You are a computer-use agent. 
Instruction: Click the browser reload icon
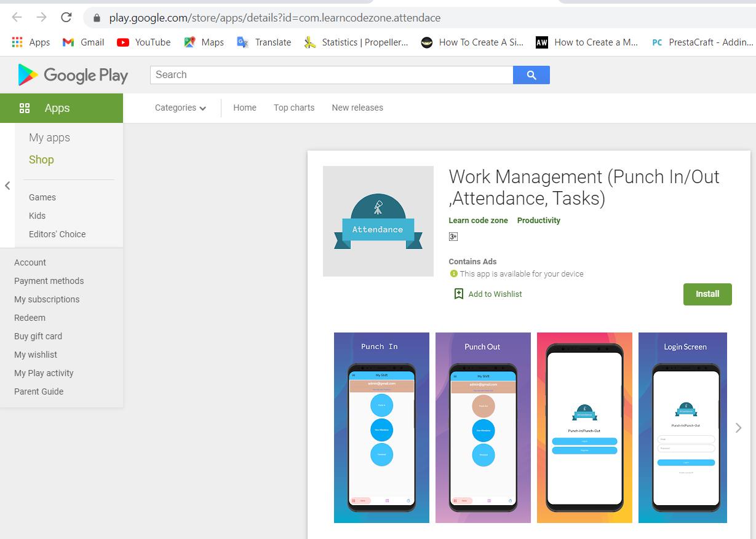[x=66, y=17]
